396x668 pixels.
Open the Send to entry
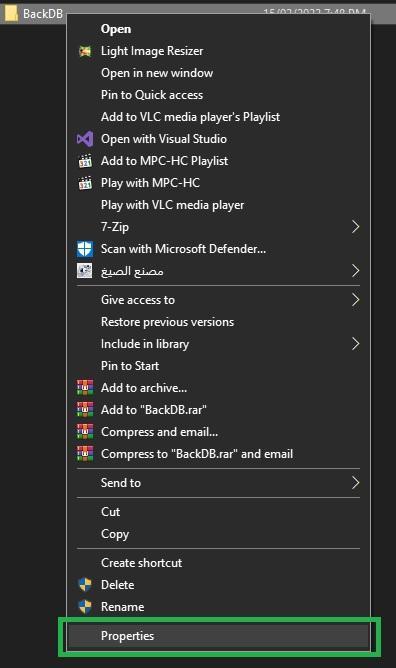(x=218, y=483)
